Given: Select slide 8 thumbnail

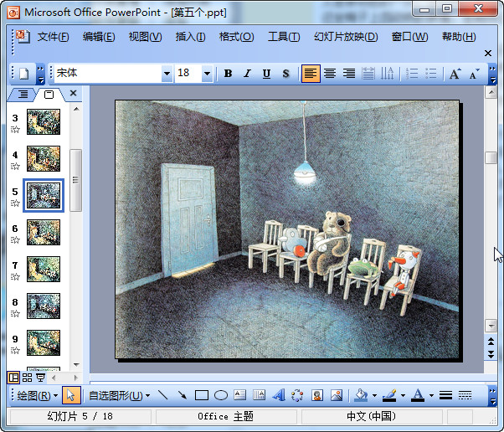Looking at the screenshot, I should (x=44, y=306).
